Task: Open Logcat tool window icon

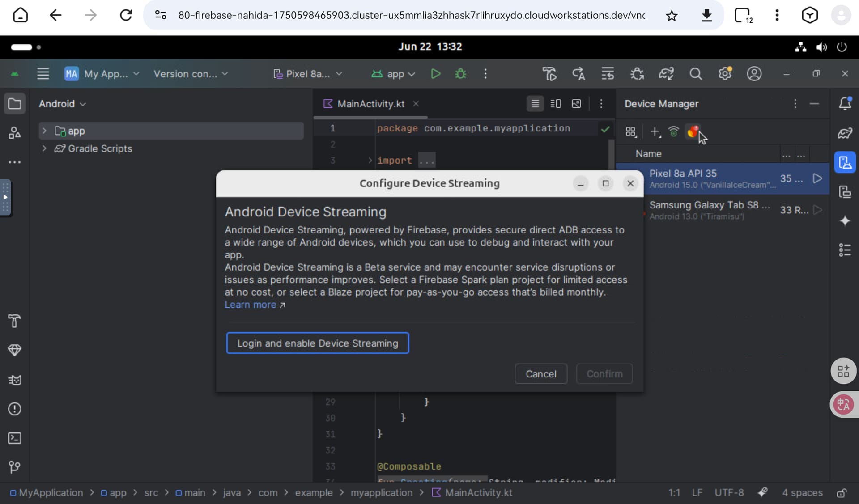Action: [14, 380]
